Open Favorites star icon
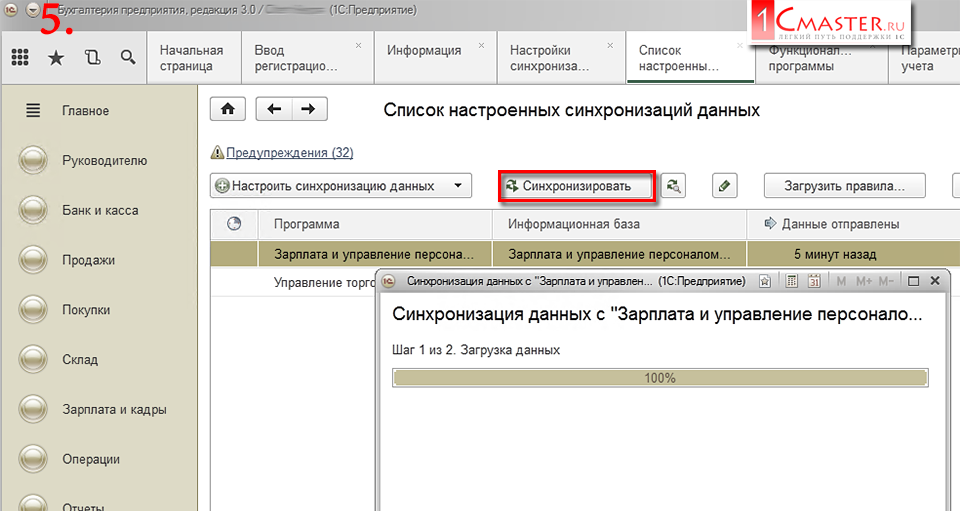This screenshot has height=511, width=960. click(x=56, y=58)
